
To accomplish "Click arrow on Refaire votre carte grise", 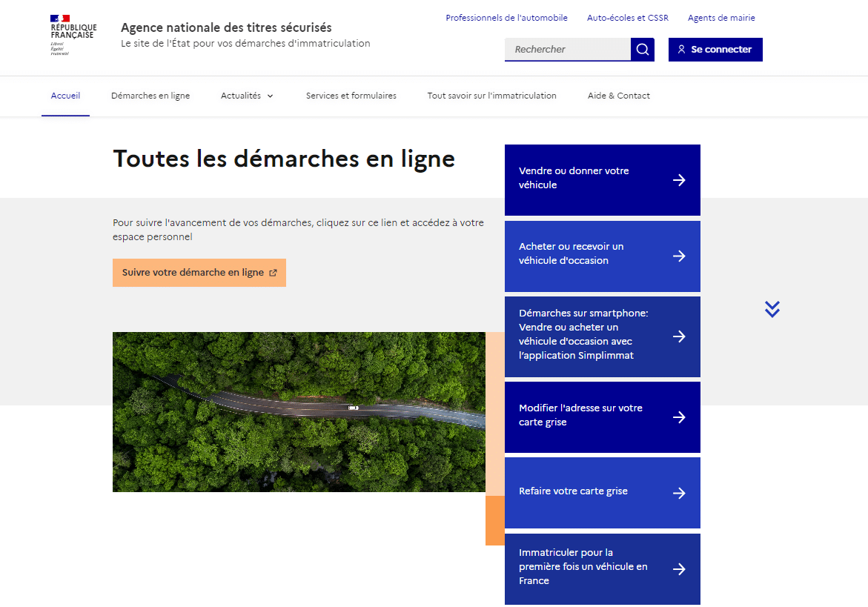I will pyautogui.click(x=679, y=493).
